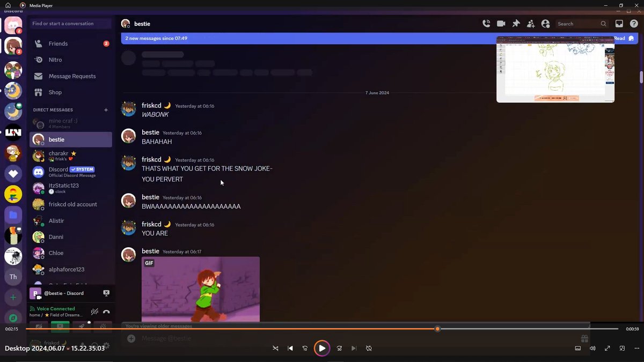Select the bestie conversation in DM list

coord(70,139)
